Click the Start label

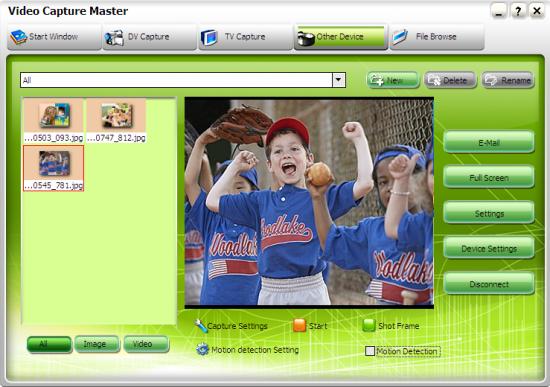pos(318,326)
